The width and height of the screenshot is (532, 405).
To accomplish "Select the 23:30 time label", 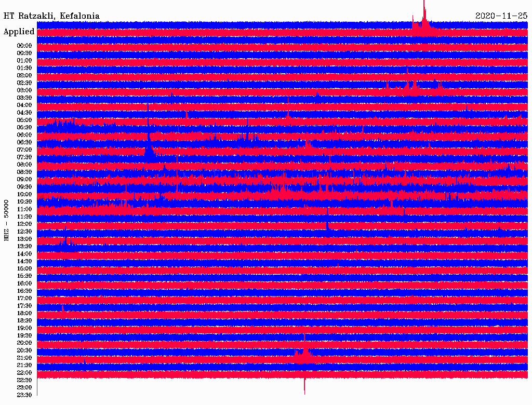I will pos(24,395).
